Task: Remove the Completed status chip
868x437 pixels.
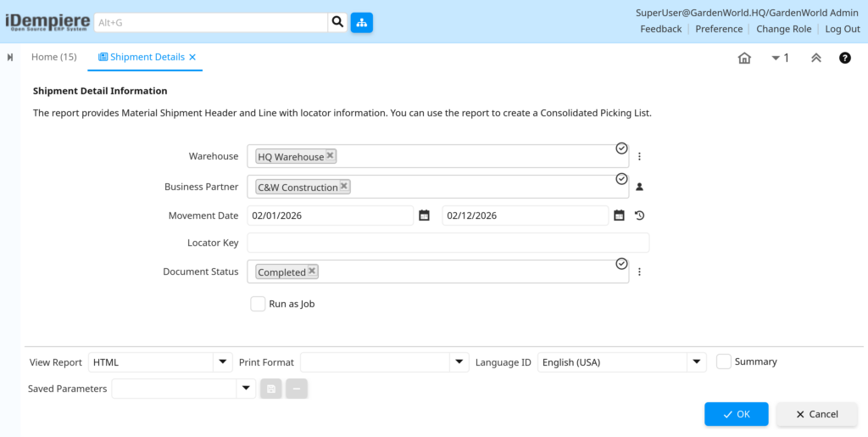Action: coord(312,271)
